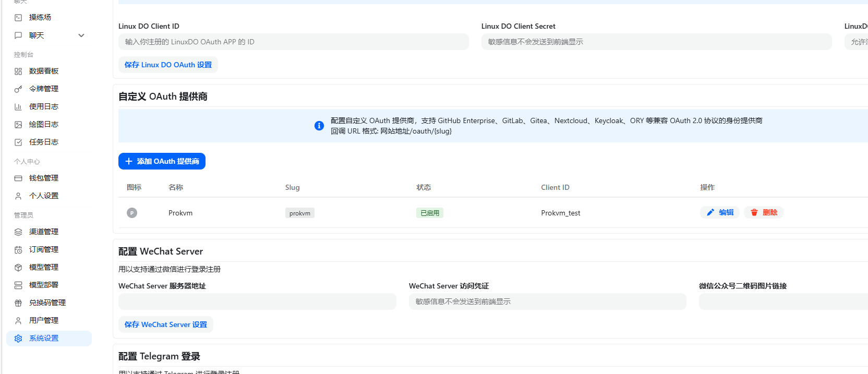Click the 渠道管理 layers icon
This screenshot has width=868, height=374.
point(18,232)
